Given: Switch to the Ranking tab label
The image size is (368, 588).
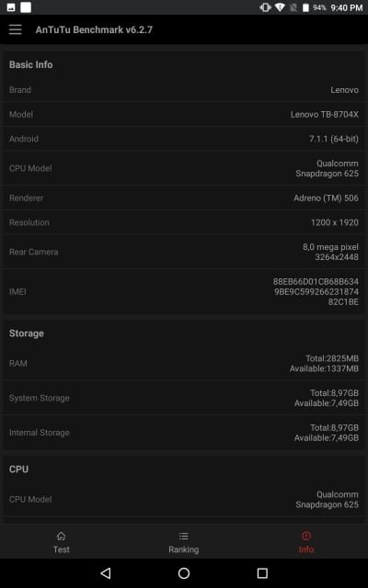Looking at the screenshot, I should pyautogui.click(x=184, y=549).
